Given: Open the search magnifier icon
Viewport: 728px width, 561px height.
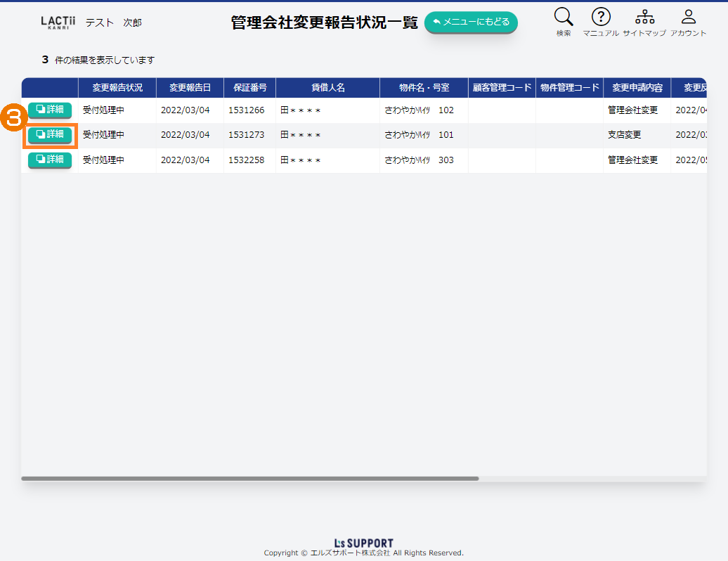Looking at the screenshot, I should (x=564, y=18).
